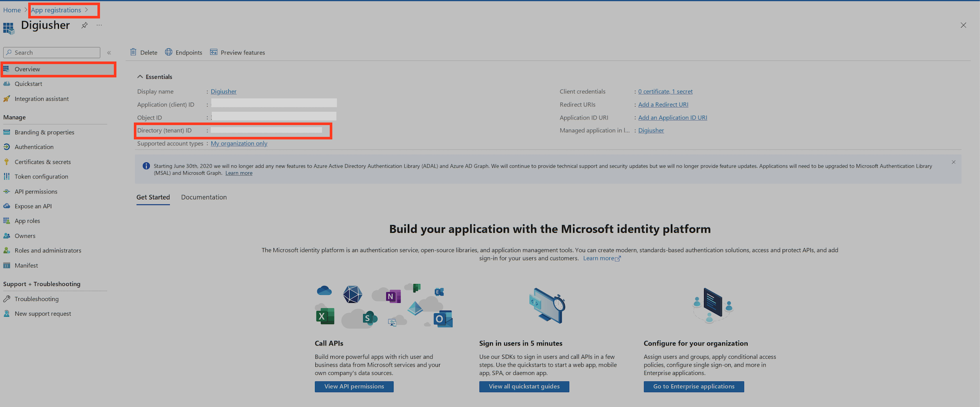980x407 pixels.
Task: Collapse the left sidebar menu
Action: [109, 53]
